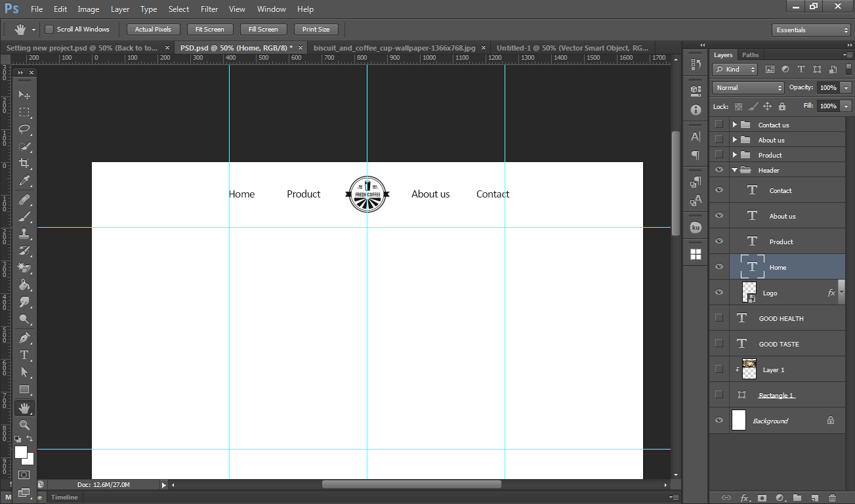Select the Lasso tool
855x504 pixels.
[24, 129]
